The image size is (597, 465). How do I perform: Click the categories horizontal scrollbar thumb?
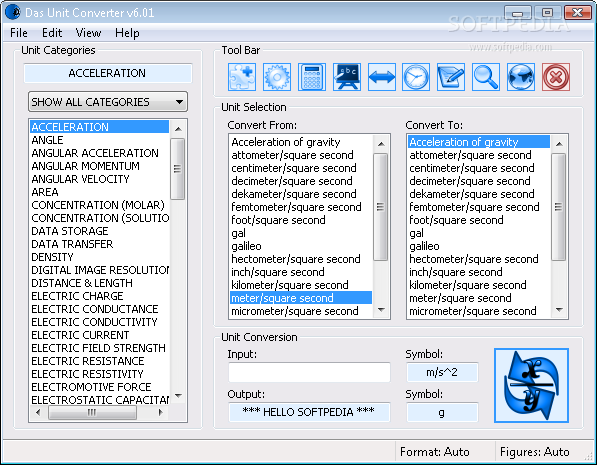point(92,412)
